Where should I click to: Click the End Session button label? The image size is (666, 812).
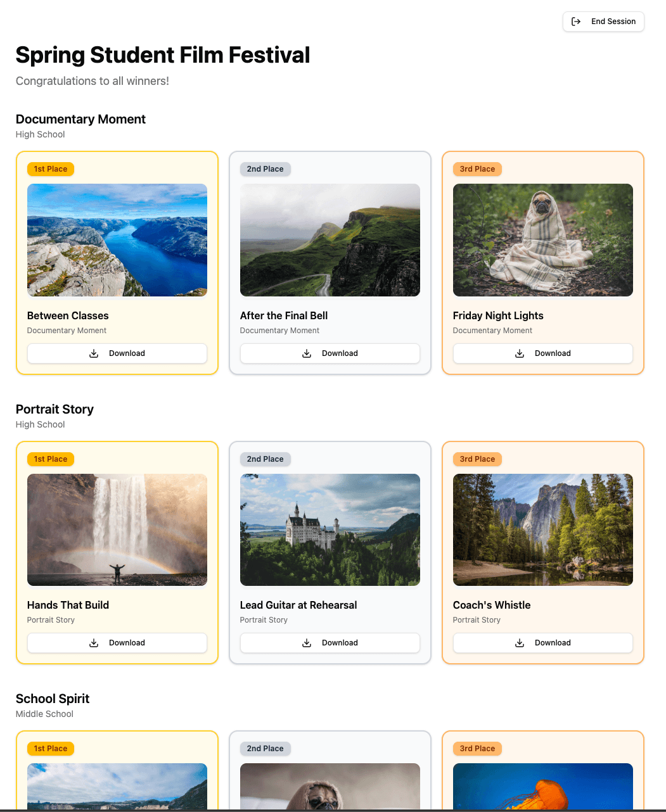[x=613, y=22]
